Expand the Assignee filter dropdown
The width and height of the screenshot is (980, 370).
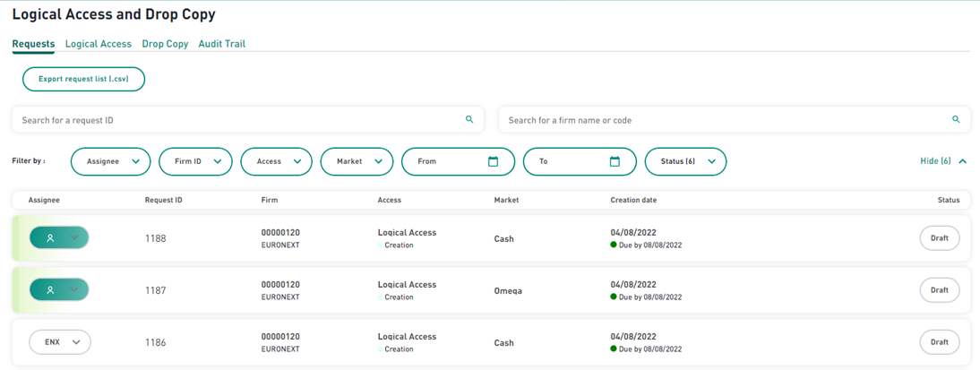[110, 161]
